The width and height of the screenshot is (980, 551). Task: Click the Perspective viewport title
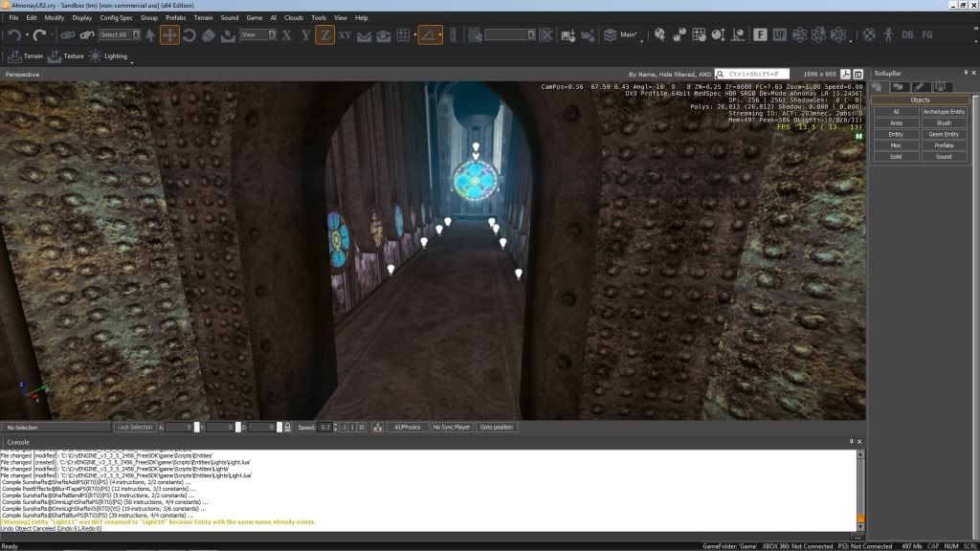point(23,75)
